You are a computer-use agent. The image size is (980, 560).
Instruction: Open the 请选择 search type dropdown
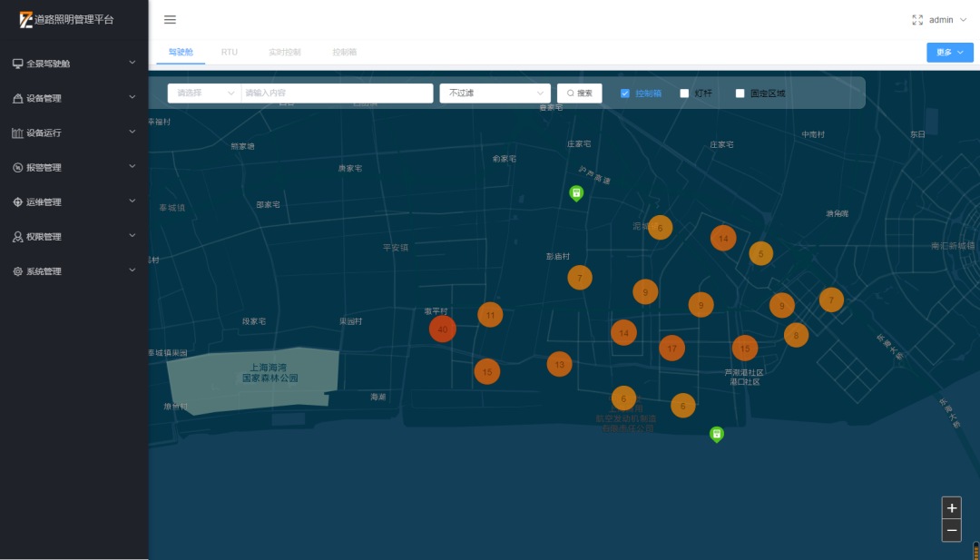click(204, 93)
